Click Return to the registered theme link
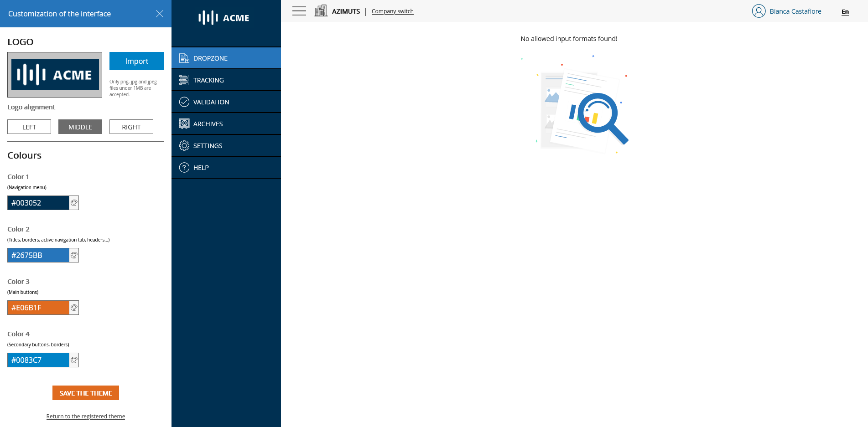 [x=85, y=416]
